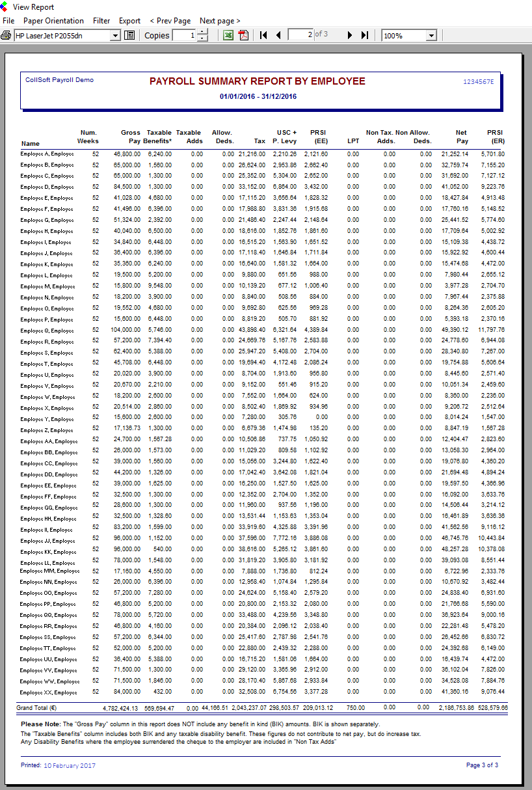Go to previous page arrow icon
This screenshot has height=790, width=532.
pyautogui.click(x=278, y=36)
